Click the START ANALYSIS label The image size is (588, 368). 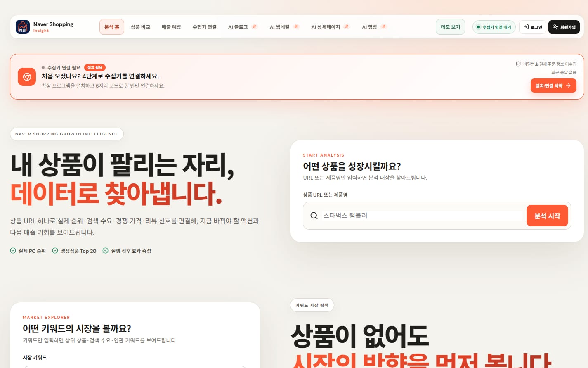(324, 155)
